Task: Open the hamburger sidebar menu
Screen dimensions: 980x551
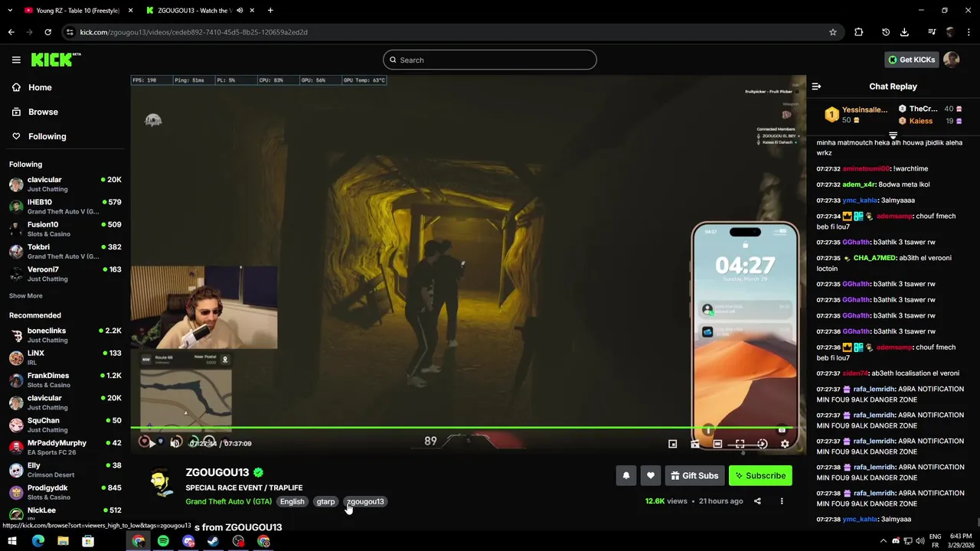Action: pos(16,60)
